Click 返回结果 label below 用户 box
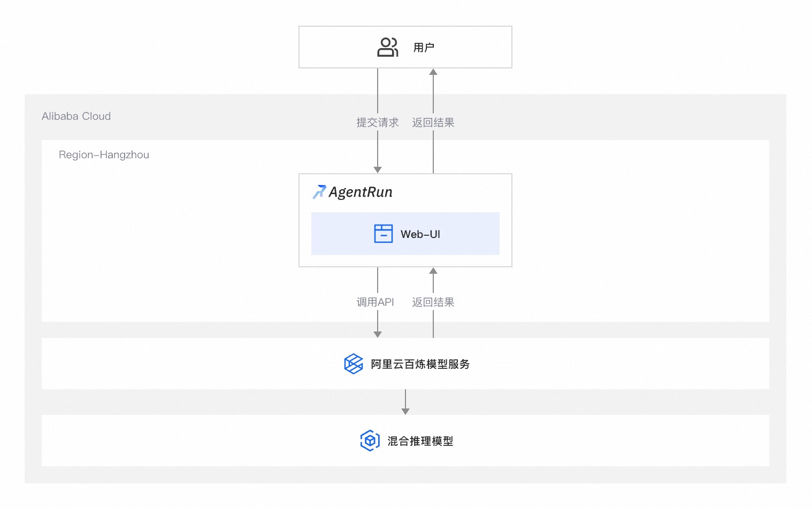 tap(433, 122)
